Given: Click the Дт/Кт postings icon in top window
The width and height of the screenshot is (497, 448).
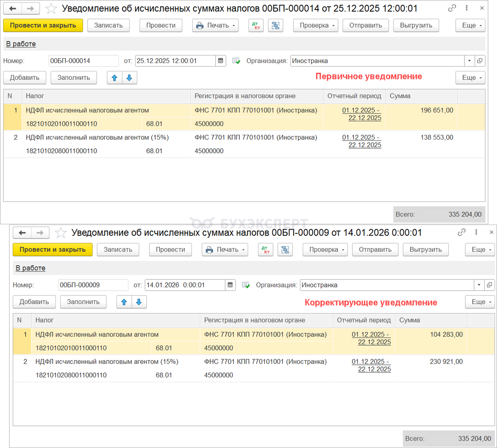Looking at the screenshot, I should (256, 25).
